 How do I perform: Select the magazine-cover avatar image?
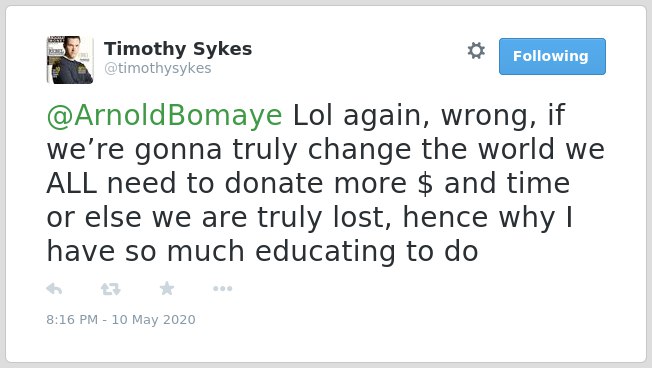click(70, 60)
